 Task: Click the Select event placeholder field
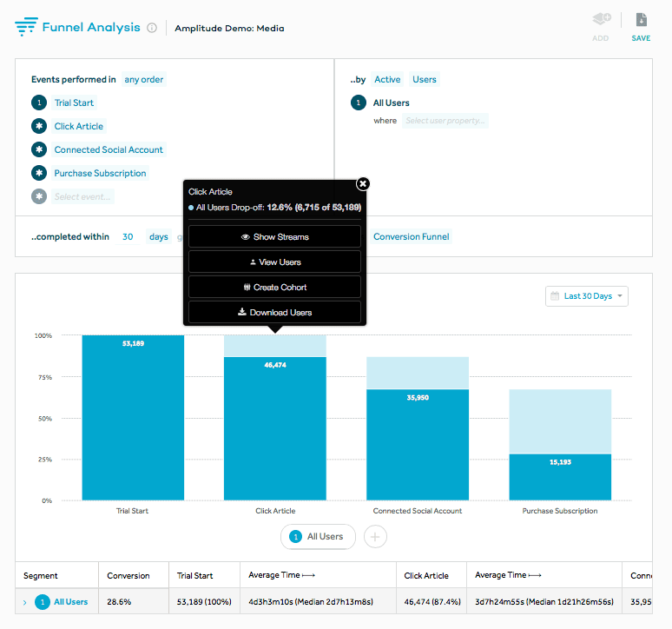(83, 196)
